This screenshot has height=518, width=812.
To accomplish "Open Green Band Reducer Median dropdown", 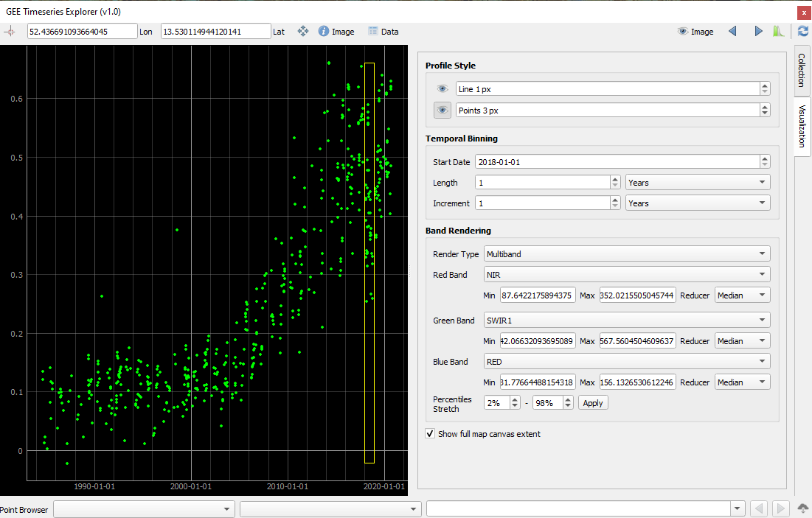I will (743, 341).
